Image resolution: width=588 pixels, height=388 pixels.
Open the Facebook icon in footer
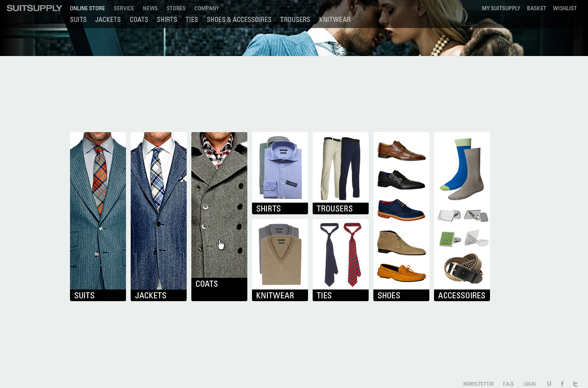562,384
